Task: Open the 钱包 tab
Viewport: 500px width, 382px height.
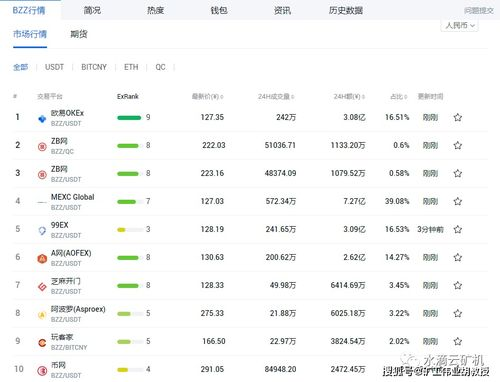Action: pos(219,10)
